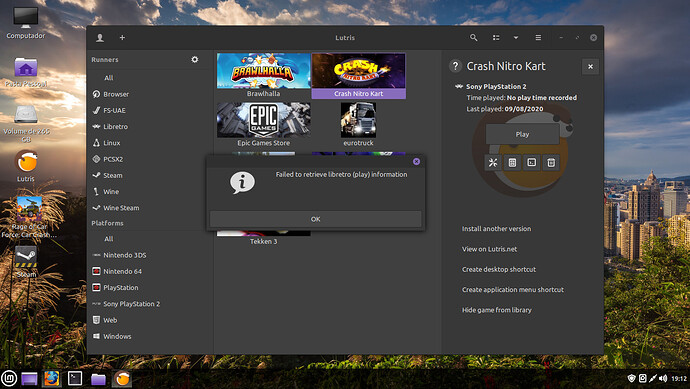Viewport: 690px width, 389px height.
Task: Open file manager from the taskbar
Action: point(98,379)
